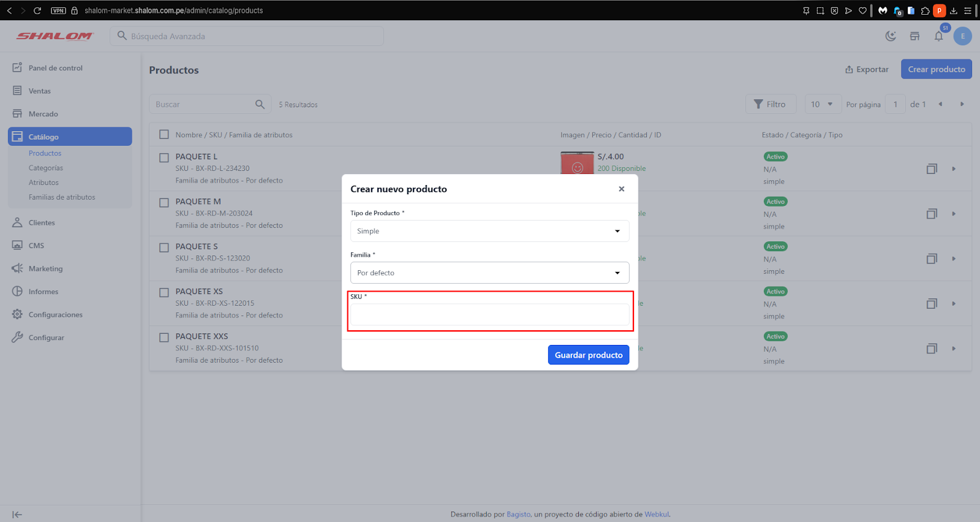980x522 pixels.
Task: Toggle the select-all checkbox in table header
Action: [x=164, y=135]
